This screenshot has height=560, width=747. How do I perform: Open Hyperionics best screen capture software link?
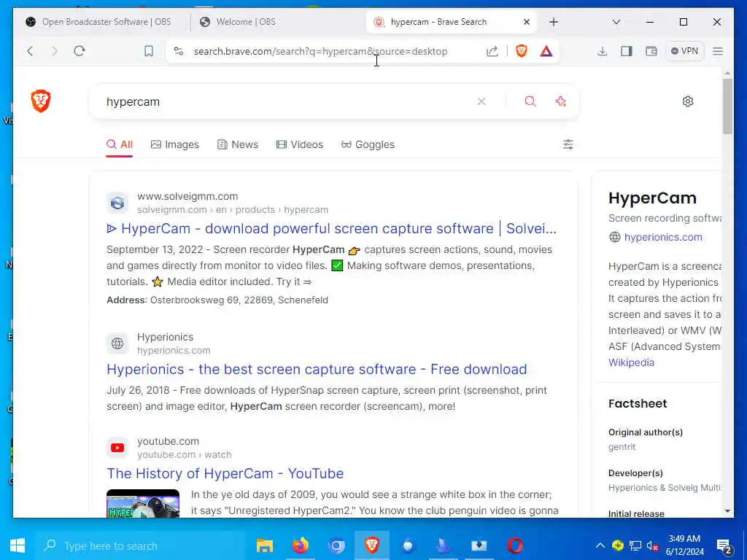317,369
